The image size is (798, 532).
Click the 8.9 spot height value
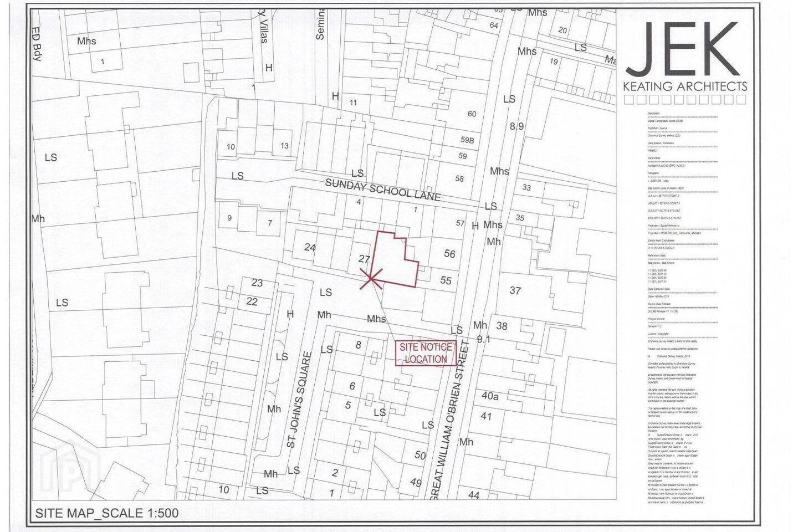(516, 126)
